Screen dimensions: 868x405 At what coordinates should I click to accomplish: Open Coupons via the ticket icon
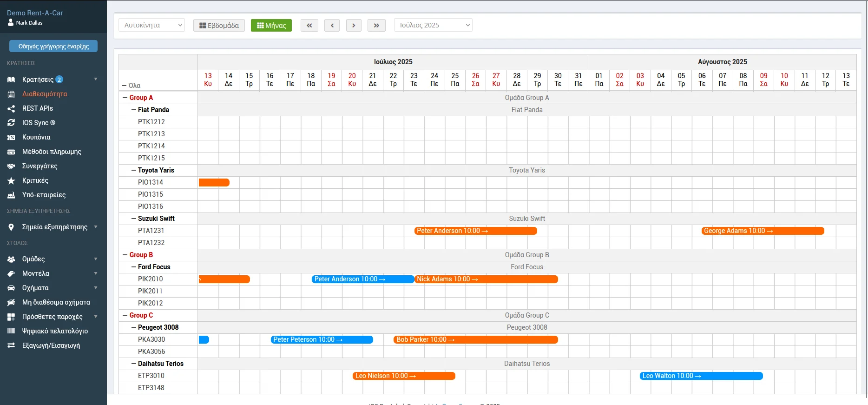[x=11, y=137]
